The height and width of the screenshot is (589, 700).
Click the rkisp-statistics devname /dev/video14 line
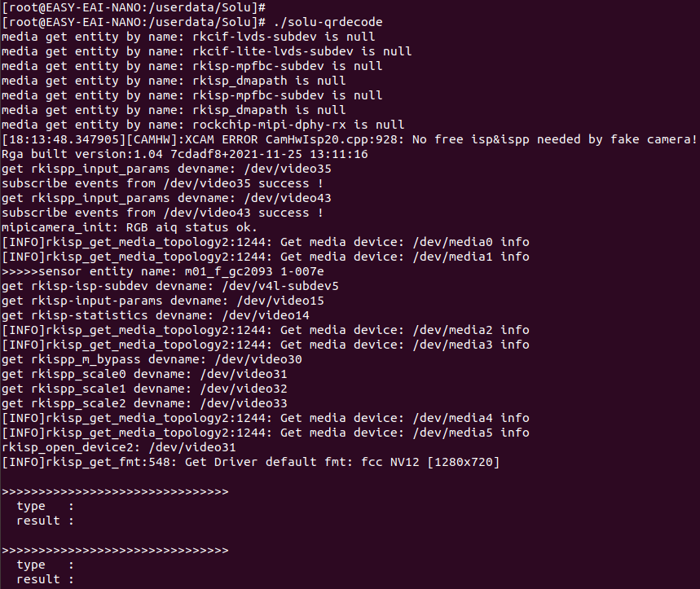click(156, 315)
